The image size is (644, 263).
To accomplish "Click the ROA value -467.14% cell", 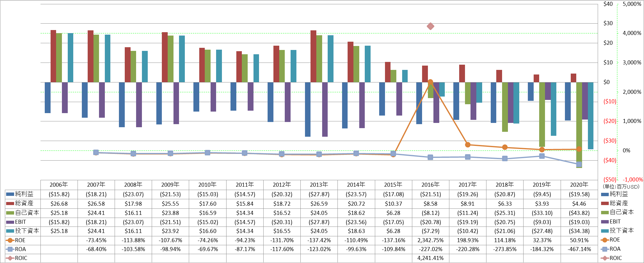I will tap(579, 249).
